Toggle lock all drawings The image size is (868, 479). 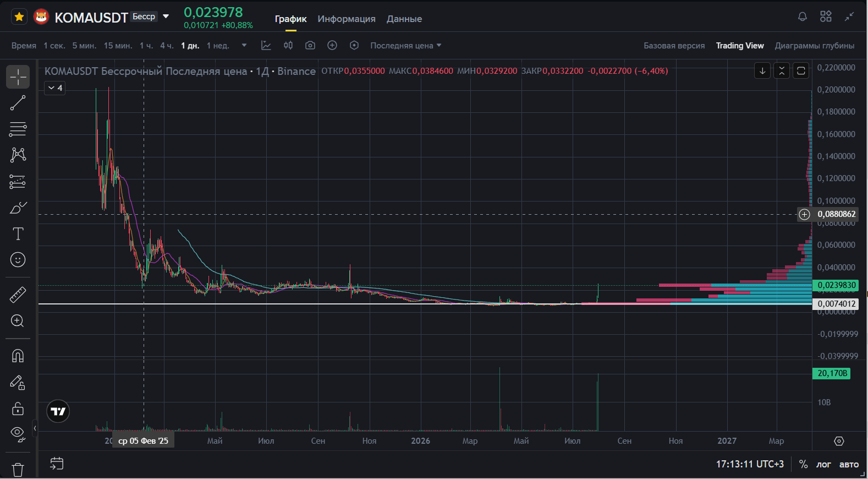point(18,409)
